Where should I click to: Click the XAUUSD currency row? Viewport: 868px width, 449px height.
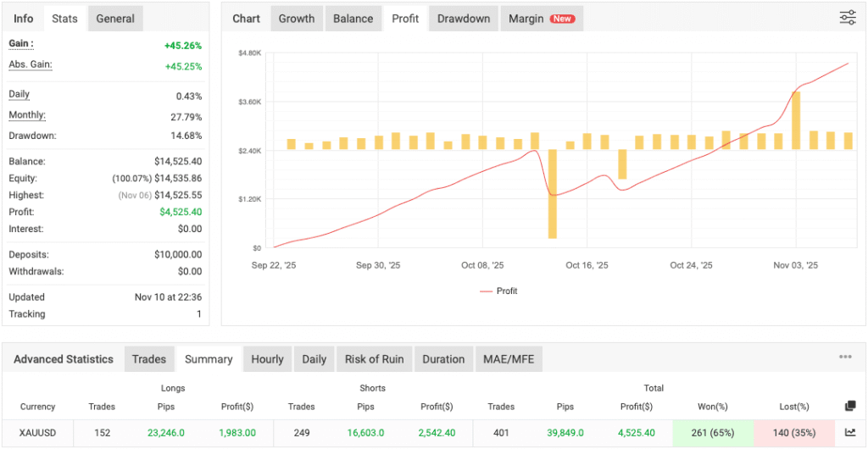(x=38, y=432)
